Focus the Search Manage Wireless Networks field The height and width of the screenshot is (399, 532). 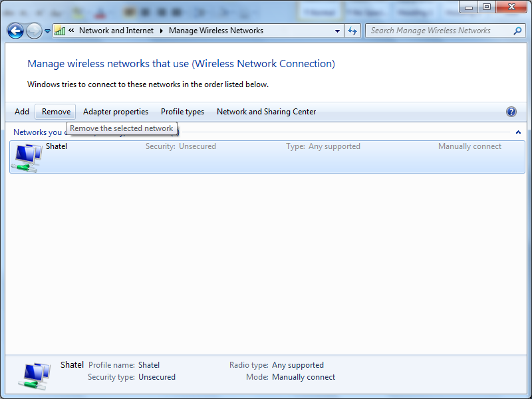tap(439, 31)
